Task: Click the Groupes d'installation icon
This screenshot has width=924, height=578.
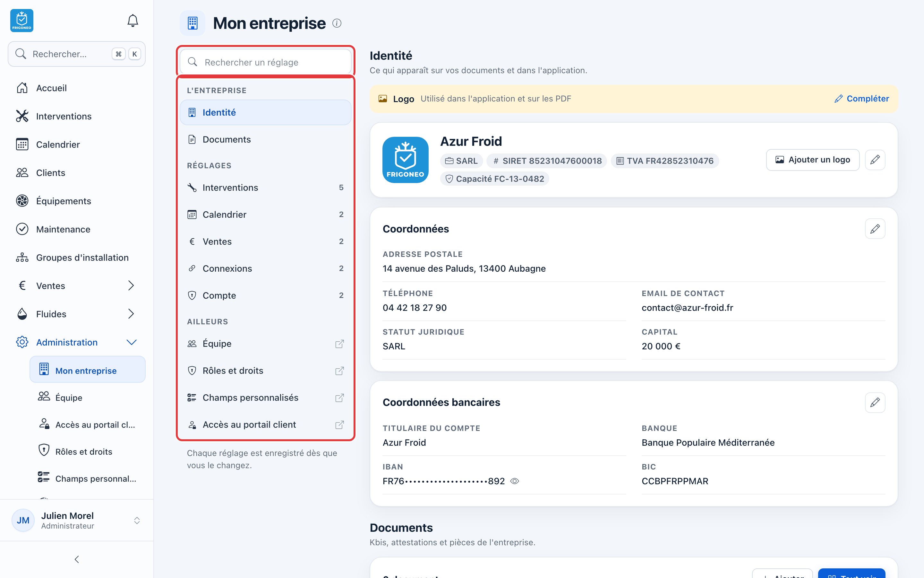Action: [x=22, y=257]
